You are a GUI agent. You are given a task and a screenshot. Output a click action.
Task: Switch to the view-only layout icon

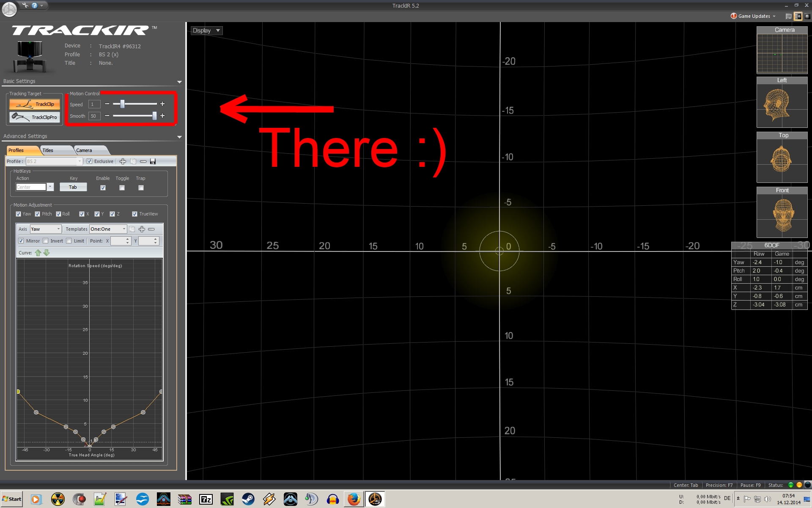tap(807, 16)
